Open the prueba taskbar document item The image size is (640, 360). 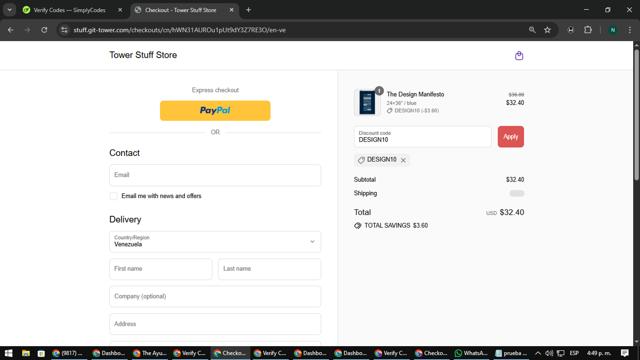tap(511, 353)
